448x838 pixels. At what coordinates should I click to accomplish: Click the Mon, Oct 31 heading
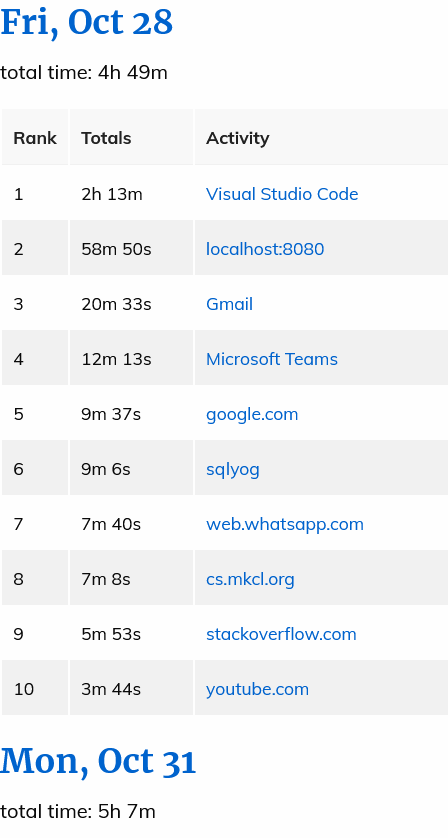coord(98,761)
